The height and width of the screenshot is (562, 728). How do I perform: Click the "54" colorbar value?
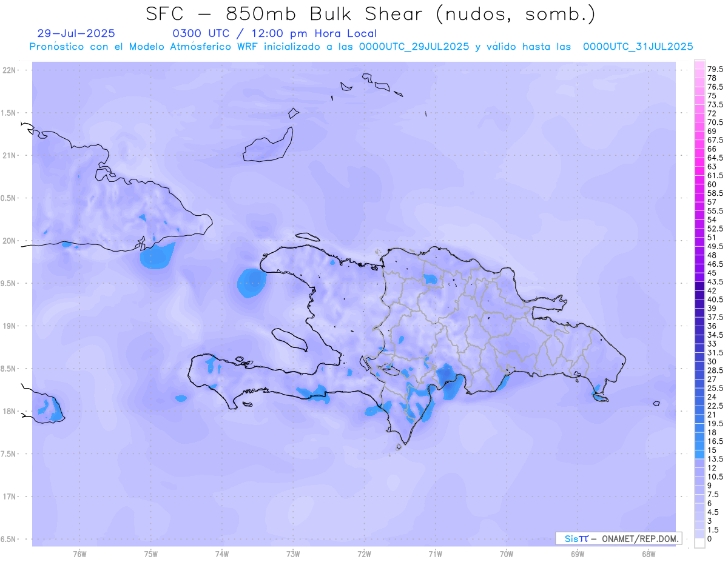(x=712, y=219)
